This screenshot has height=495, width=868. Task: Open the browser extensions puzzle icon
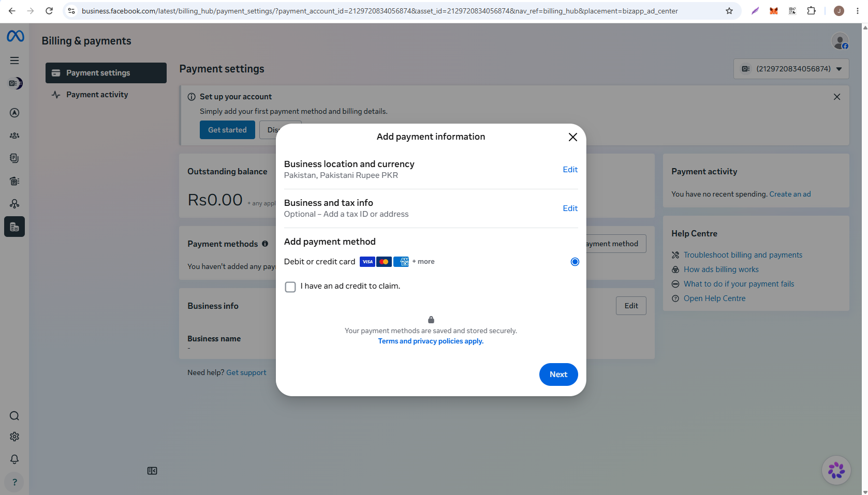point(811,11)
